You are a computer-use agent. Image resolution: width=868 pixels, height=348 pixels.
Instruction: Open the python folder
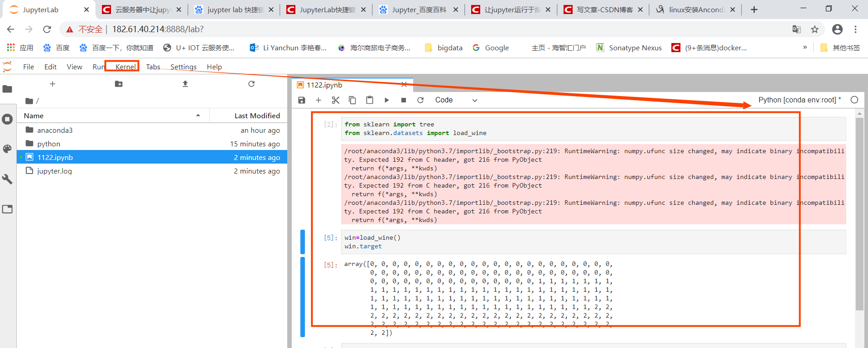click(x=152, y=144)
